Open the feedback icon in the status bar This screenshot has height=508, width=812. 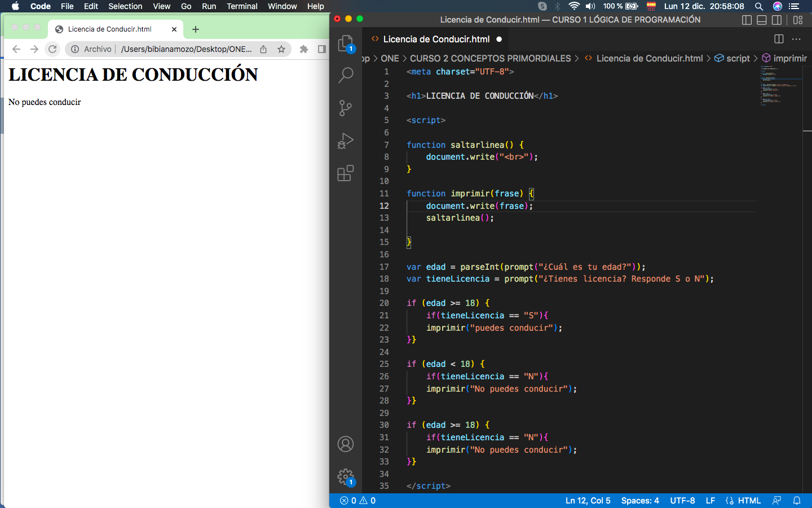coord(777,501)
